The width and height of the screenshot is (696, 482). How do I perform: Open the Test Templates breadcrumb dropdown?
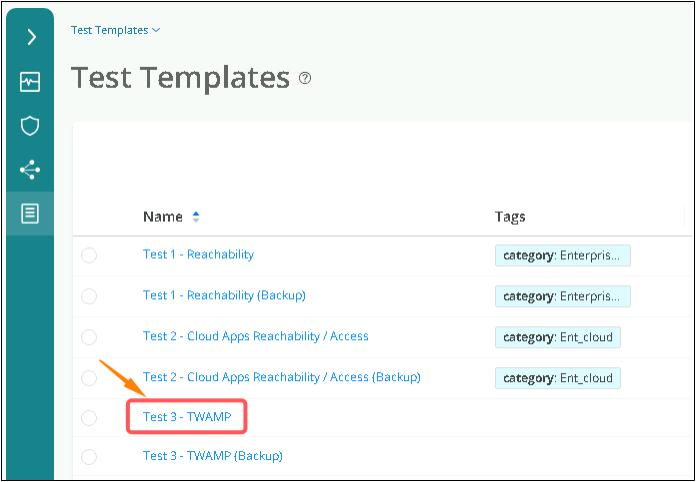click(115, 30)
